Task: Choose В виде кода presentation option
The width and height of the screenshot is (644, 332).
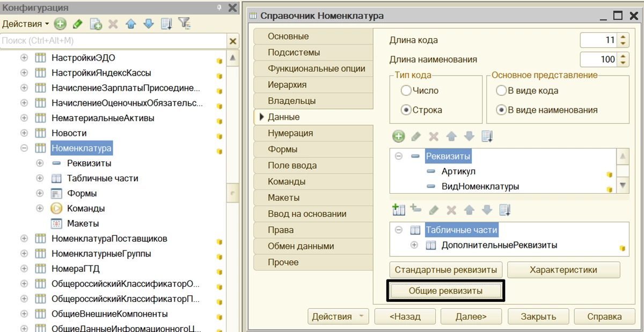Action: [x=501, y=91]
